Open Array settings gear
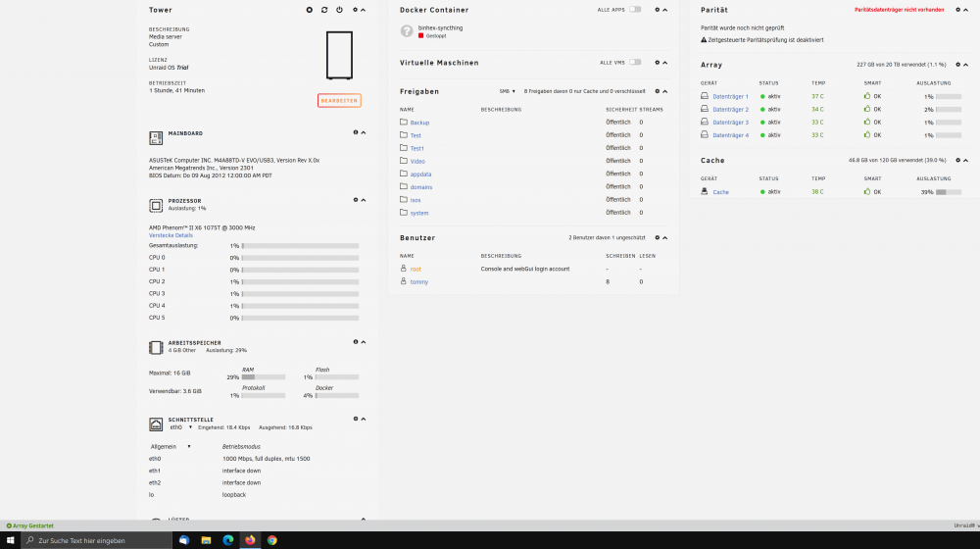980x549 pixels. coord(958,65)
